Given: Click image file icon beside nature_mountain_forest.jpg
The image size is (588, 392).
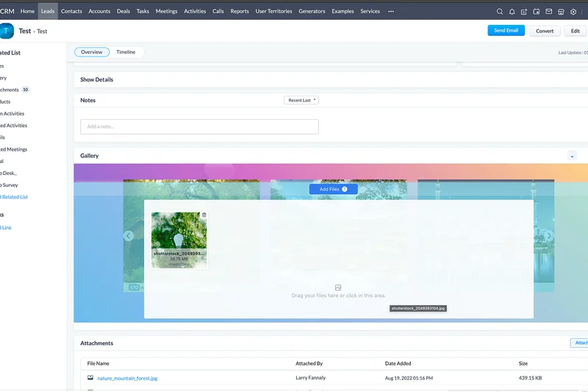Looking at the screenshot, I should pyautogui.click(x=90, y=378).
